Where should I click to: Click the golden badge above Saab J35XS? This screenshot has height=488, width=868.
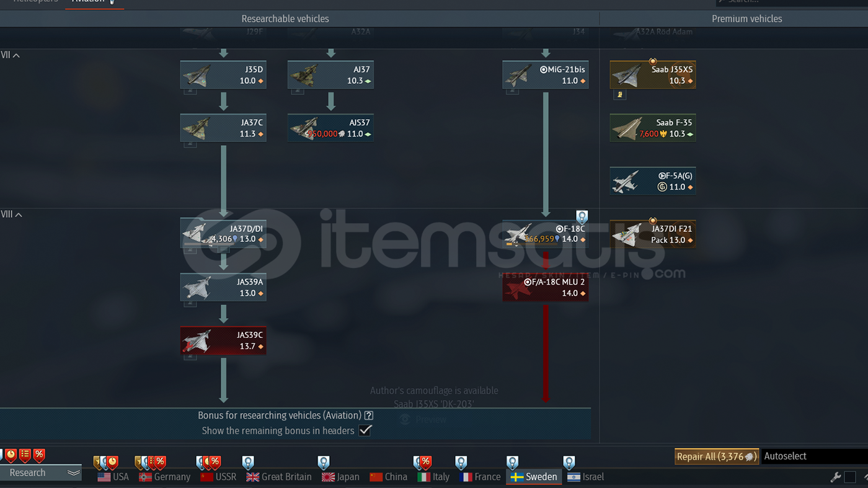653,61
